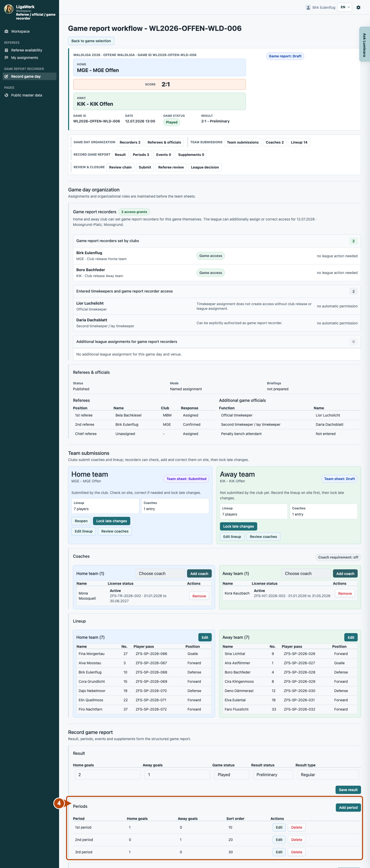Select the Review chain tab

[120, 167]
